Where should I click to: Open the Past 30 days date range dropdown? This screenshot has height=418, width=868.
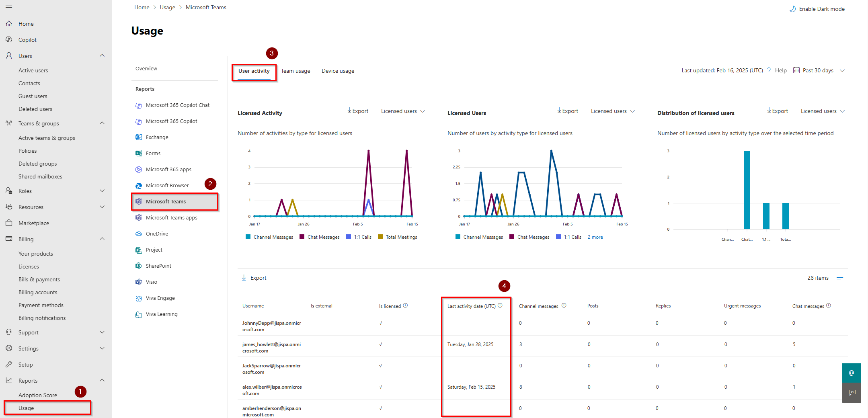pos(817,70)
